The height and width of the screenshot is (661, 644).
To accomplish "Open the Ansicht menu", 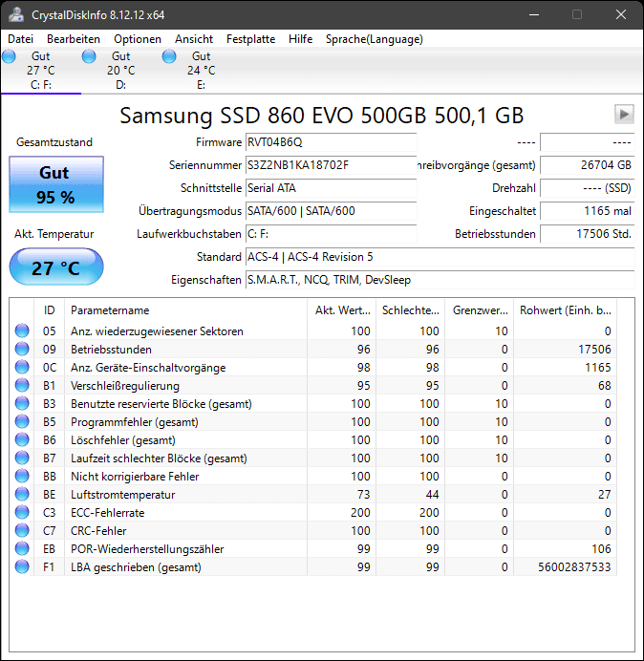I will click(x=194, y=39).
